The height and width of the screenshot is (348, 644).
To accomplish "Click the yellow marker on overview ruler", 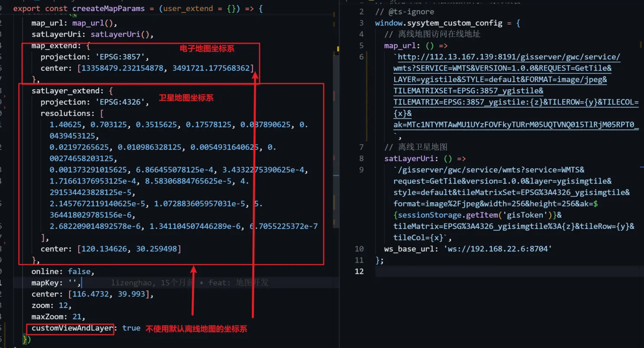I will [x=338, y=49].
